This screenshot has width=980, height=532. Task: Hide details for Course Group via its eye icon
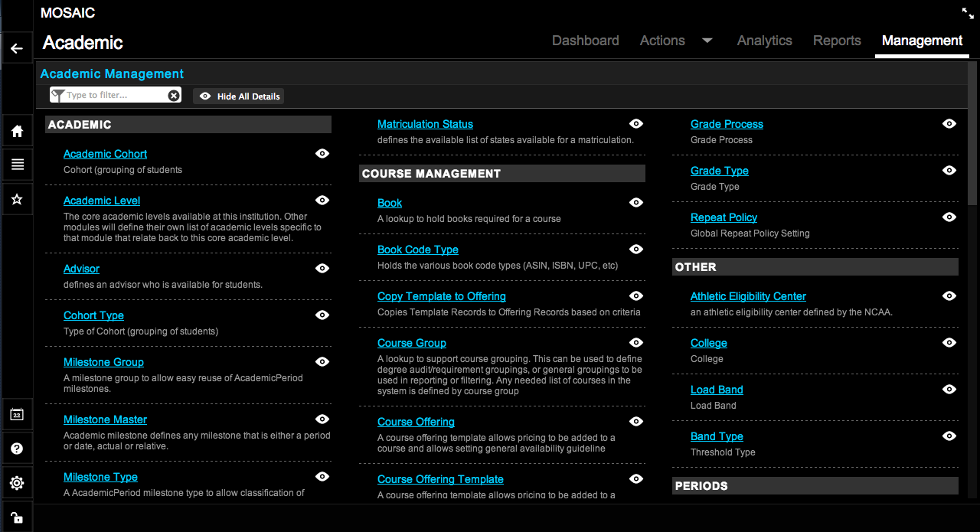point(635,343)
